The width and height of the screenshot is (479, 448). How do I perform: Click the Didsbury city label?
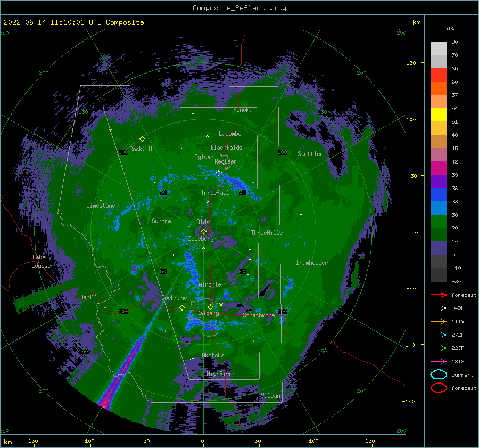point(201,239)
